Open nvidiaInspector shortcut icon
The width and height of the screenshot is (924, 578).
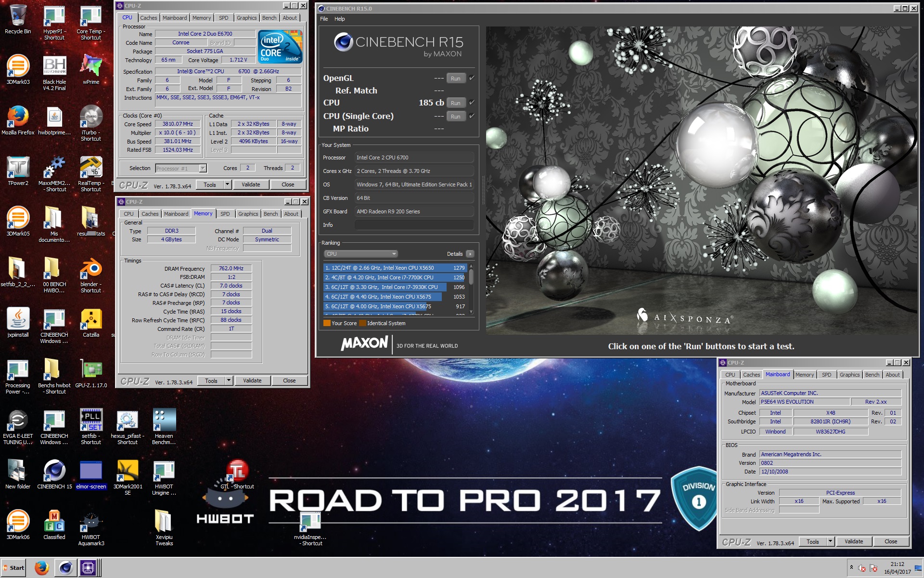[310, 521]
